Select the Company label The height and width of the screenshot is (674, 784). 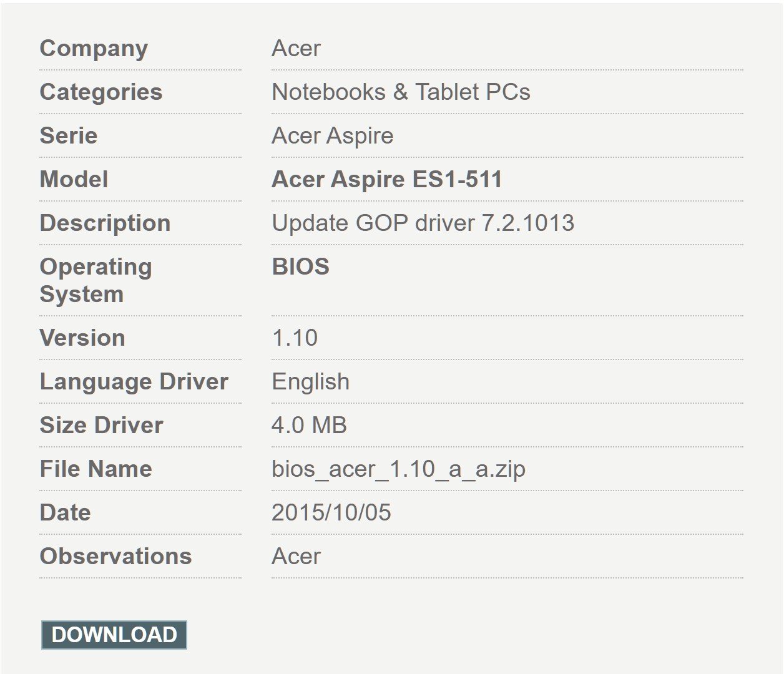(94, 49)
